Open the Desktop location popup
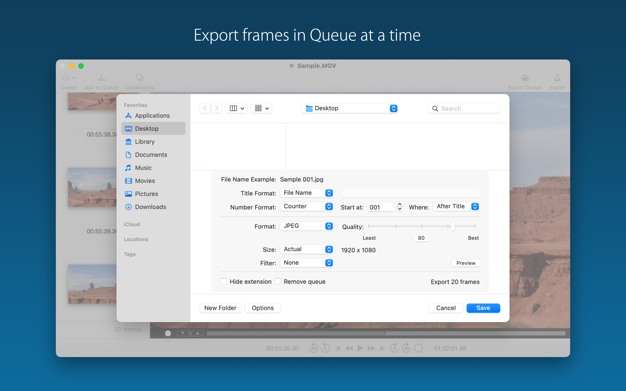 [350, 108]
